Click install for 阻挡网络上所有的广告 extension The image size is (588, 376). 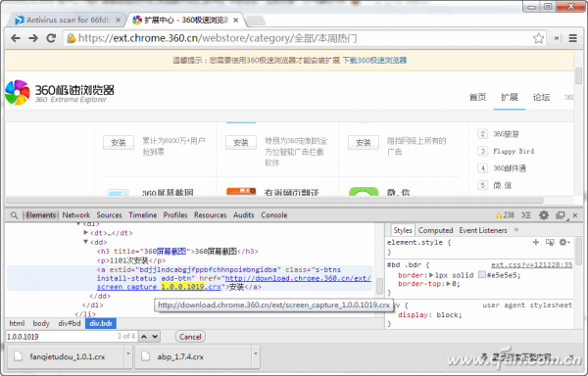(364, 143)
